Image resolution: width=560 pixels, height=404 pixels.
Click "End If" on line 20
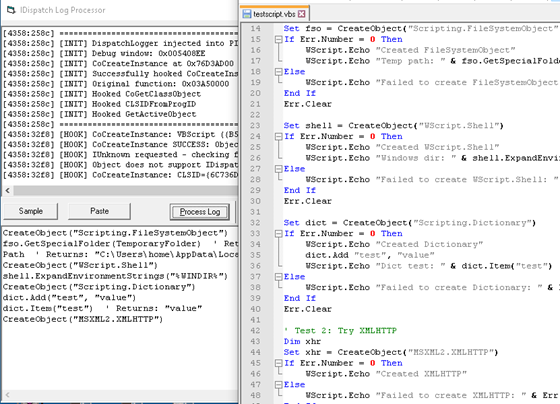(x=300, y=93)
